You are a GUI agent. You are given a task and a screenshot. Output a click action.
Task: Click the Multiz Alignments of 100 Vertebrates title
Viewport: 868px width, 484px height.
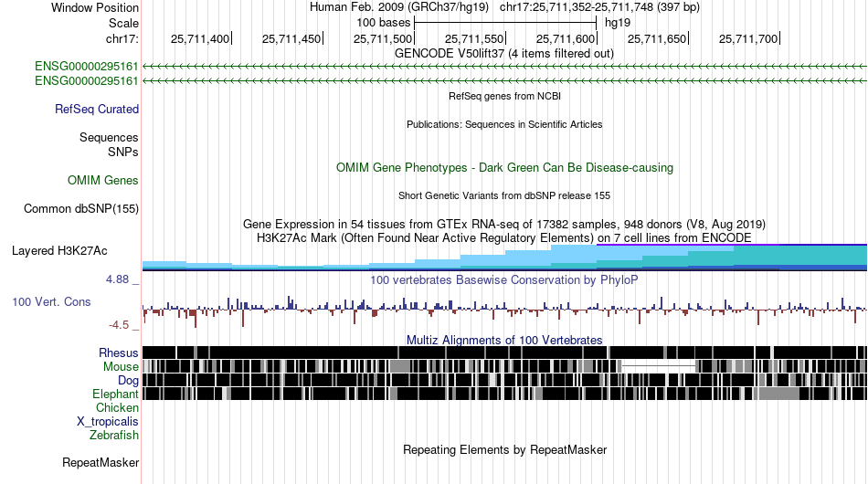504,340
